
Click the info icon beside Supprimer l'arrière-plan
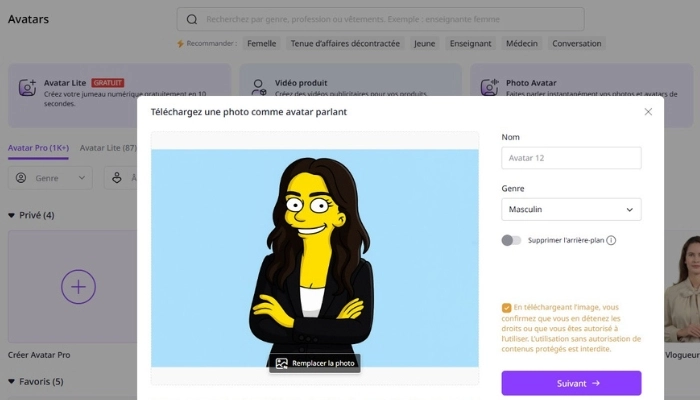tap(611, 240)
